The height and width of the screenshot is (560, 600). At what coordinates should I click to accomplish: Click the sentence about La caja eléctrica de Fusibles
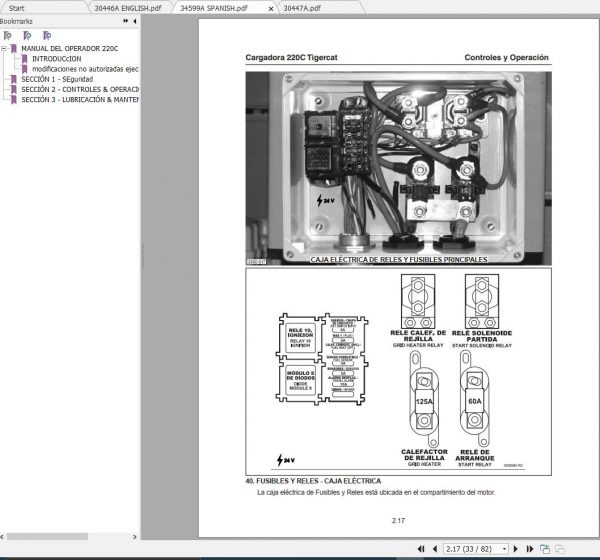coord(376,493)
